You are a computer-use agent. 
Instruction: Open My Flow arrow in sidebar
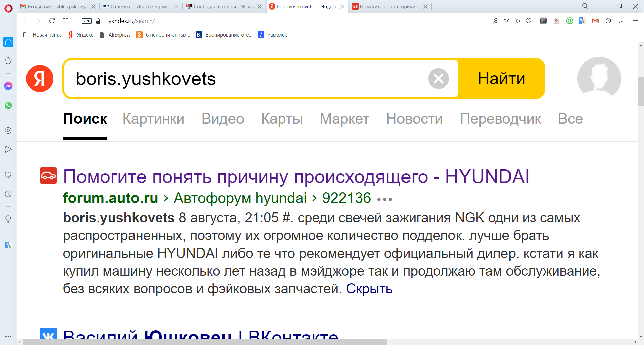coord(8,149)
